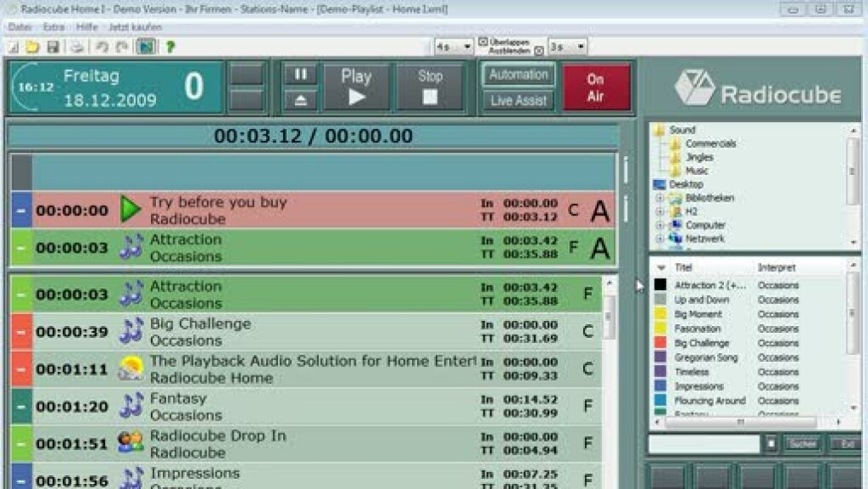Toggle the Überlappen checkbox

[483, 41]
